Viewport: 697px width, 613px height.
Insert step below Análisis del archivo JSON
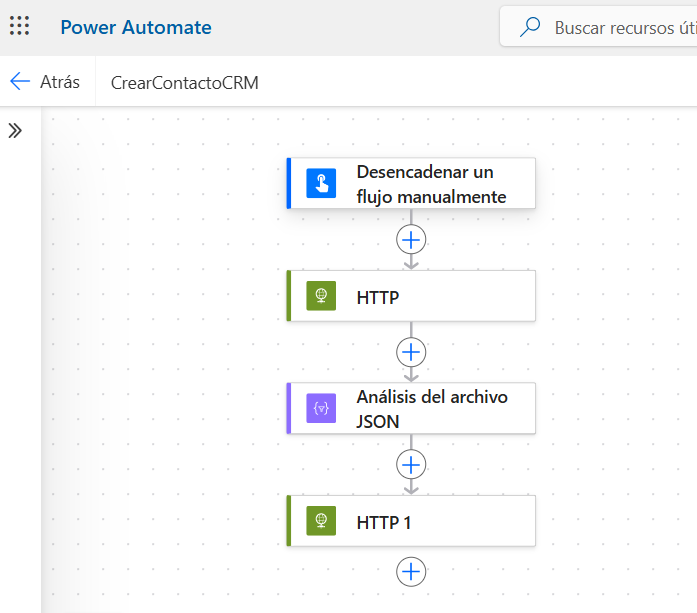click(x=411, y=465)
